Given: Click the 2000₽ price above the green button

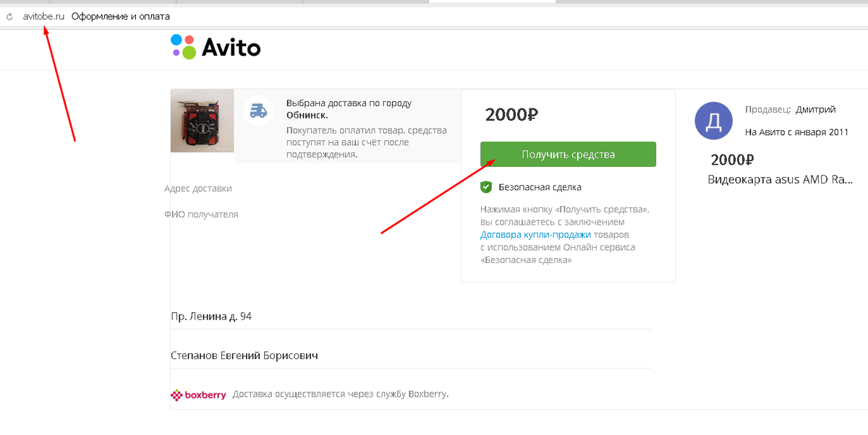Looking at the screenshot, I should pyautogui.click(x=512, y=114).
